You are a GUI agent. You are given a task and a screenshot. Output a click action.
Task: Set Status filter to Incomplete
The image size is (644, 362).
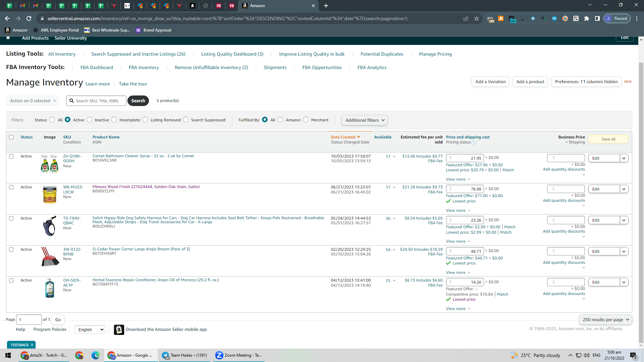(114, 120)
